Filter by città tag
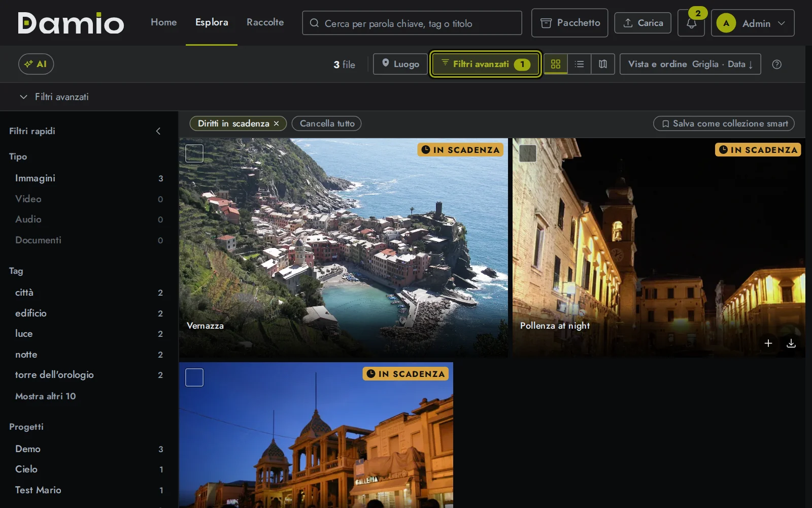 89,293
